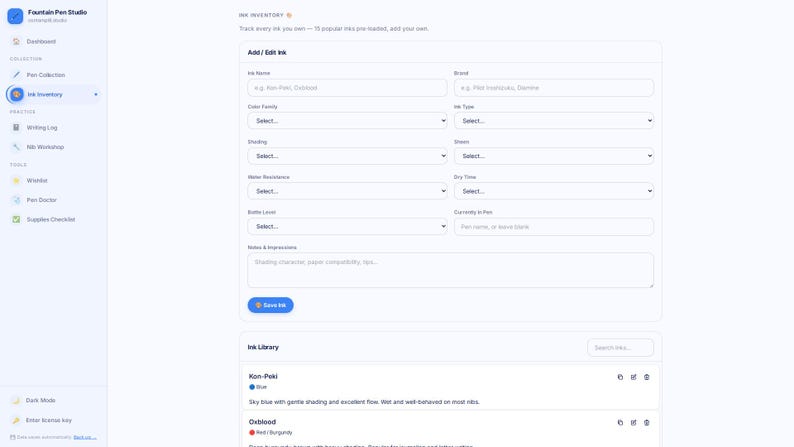Open the Supplies Checklist page
Image resolution: width=794 pixels, height=447 pixels.
pos(53,219)
